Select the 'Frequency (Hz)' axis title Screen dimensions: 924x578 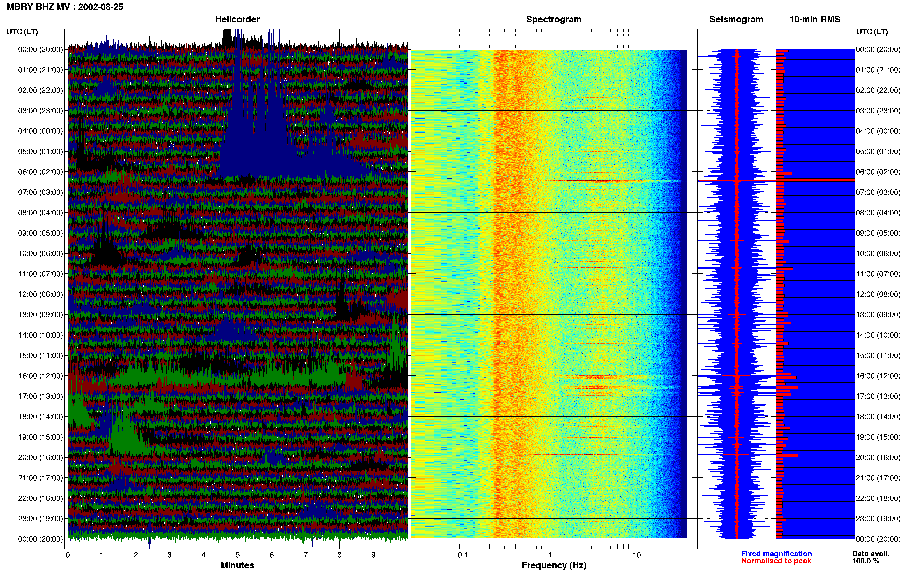tap(554, 565)
